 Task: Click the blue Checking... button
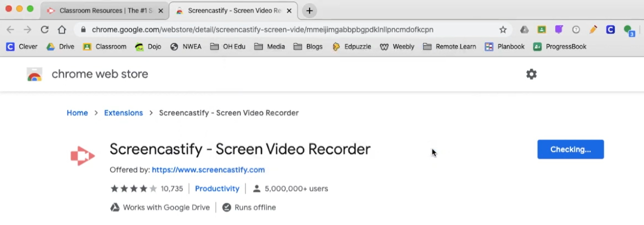pos(570,149)
